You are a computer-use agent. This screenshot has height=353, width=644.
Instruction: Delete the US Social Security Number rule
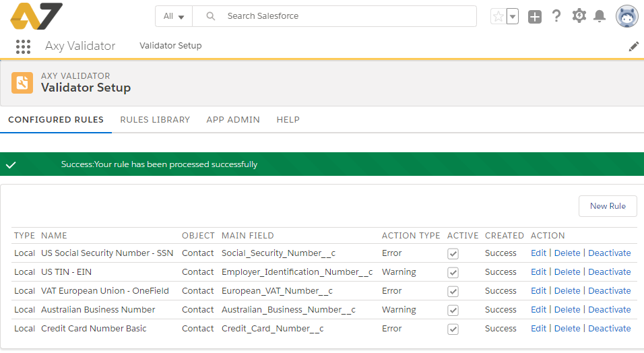click(x=567, y=253)
